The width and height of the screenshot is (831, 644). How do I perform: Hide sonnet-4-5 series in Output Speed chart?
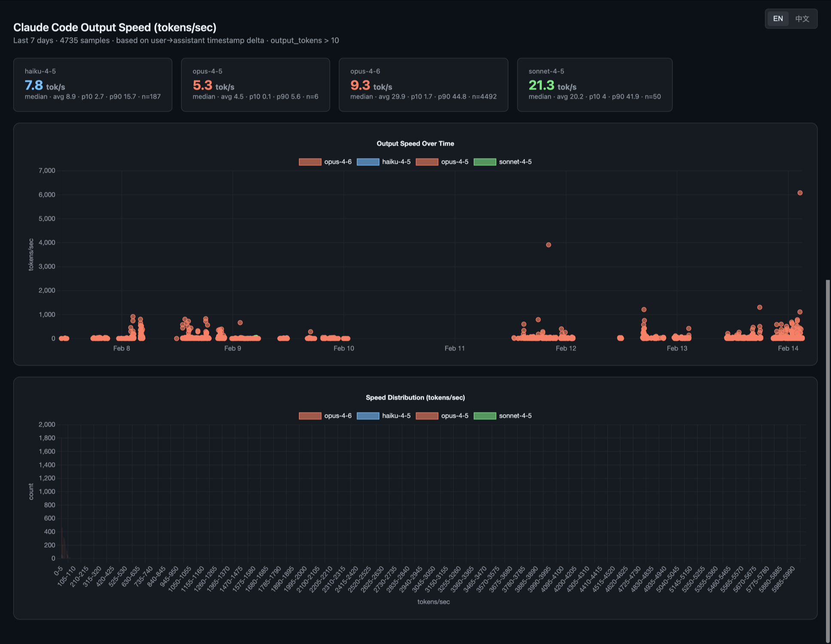[x=502, y=162]
